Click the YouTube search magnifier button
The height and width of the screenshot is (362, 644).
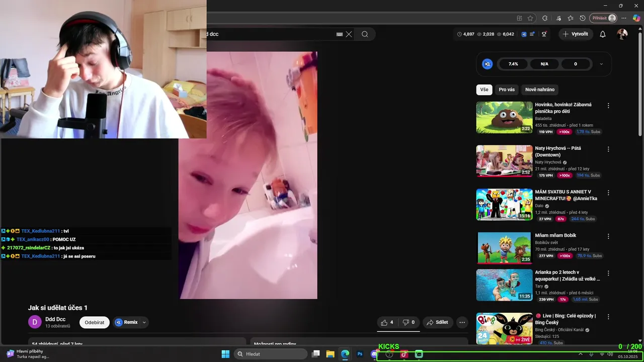365,34
